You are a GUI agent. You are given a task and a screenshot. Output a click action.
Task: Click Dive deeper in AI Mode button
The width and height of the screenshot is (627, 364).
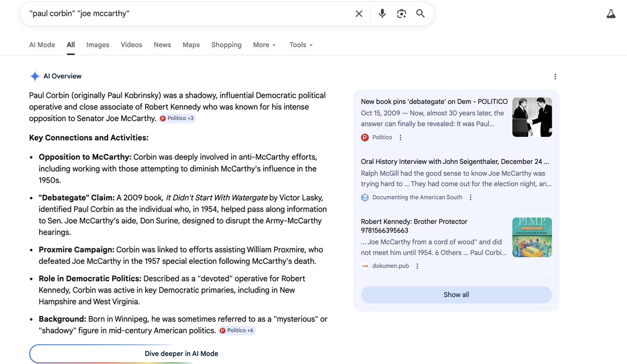[181, 354]
